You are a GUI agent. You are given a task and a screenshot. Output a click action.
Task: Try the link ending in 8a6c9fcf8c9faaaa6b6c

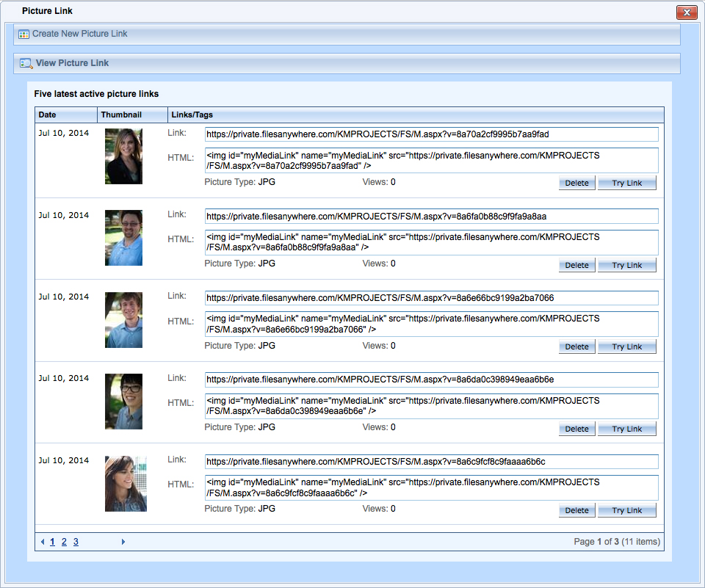626,510
